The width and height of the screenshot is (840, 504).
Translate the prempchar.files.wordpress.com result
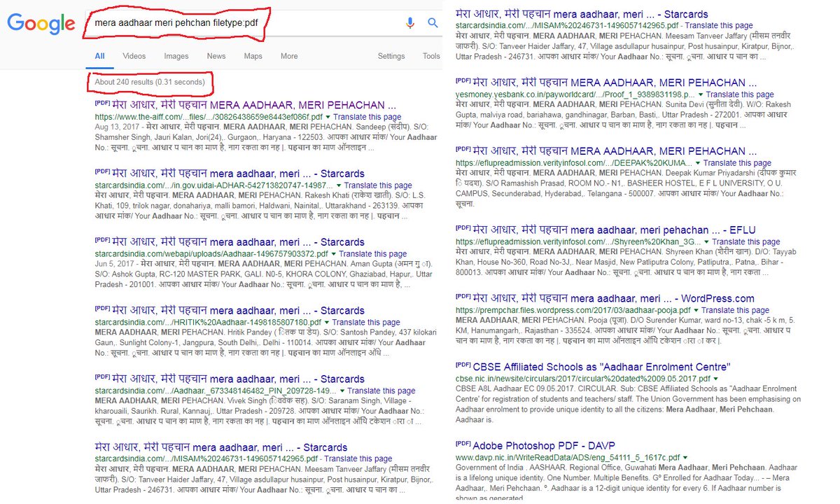pos(734,310)
